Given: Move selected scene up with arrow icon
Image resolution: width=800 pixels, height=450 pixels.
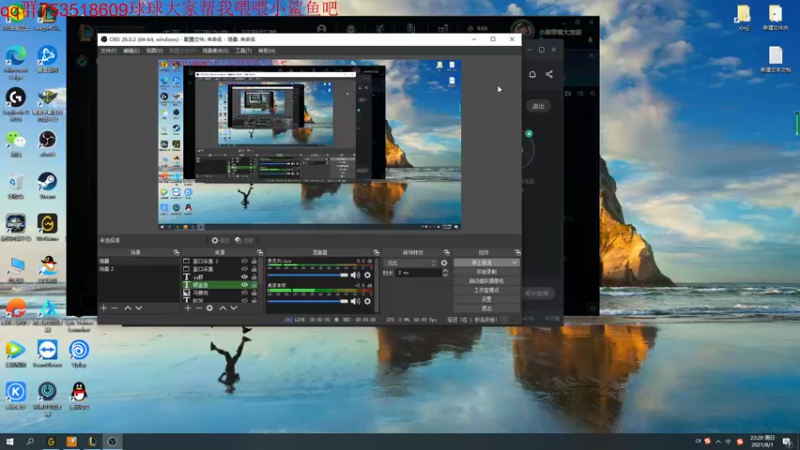Looking at the screenshot, I should point(127,308).
